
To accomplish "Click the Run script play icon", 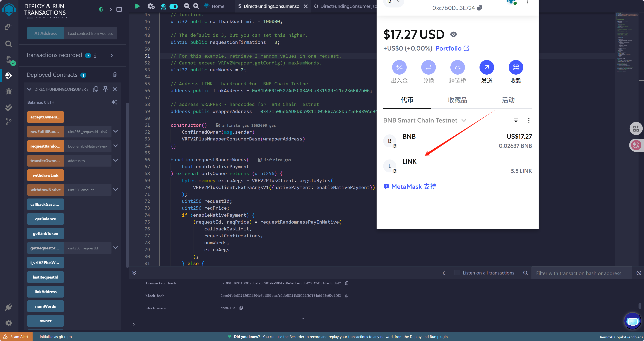I will pos(137,6).
